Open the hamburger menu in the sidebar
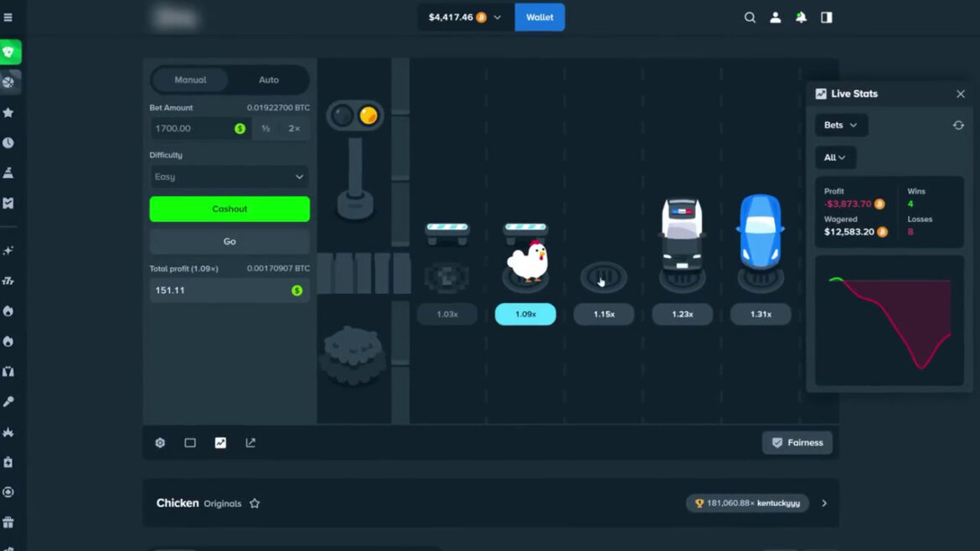Screen dimensions: 980x551 click(x=8, y=18)
